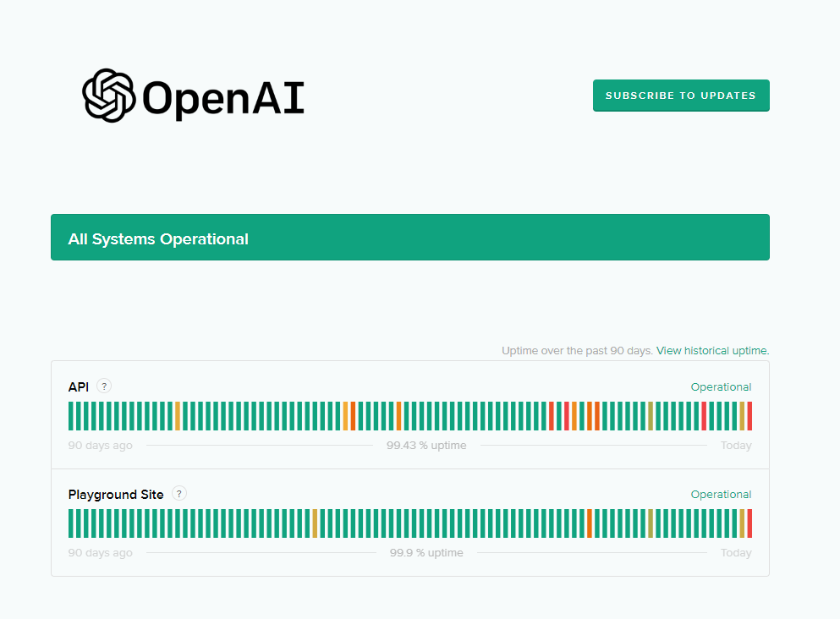The height and width of the screenshot is (619, 840).
Task: Click Playground Site's Operational status label
Action: (721, 495)
